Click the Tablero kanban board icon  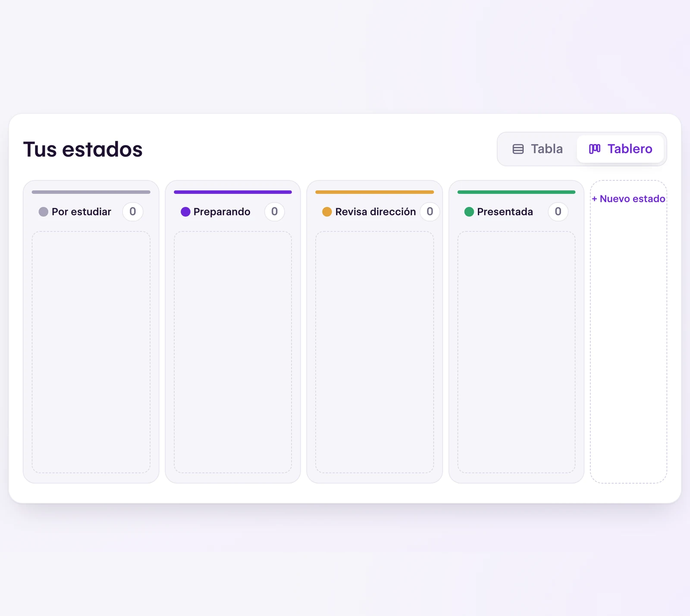pyautogui.click(x=595, y=149)
